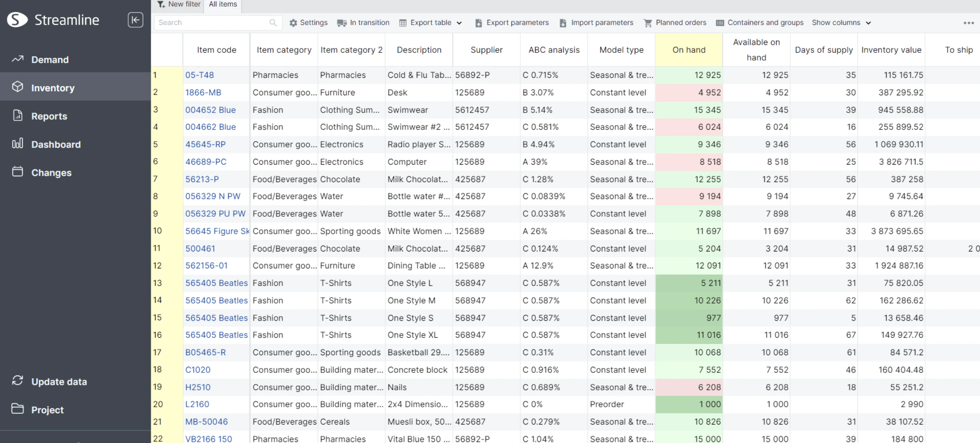Collapse the sidebar using the arrow icon
This screenshot has width=980, height=443.
[136, 20]
